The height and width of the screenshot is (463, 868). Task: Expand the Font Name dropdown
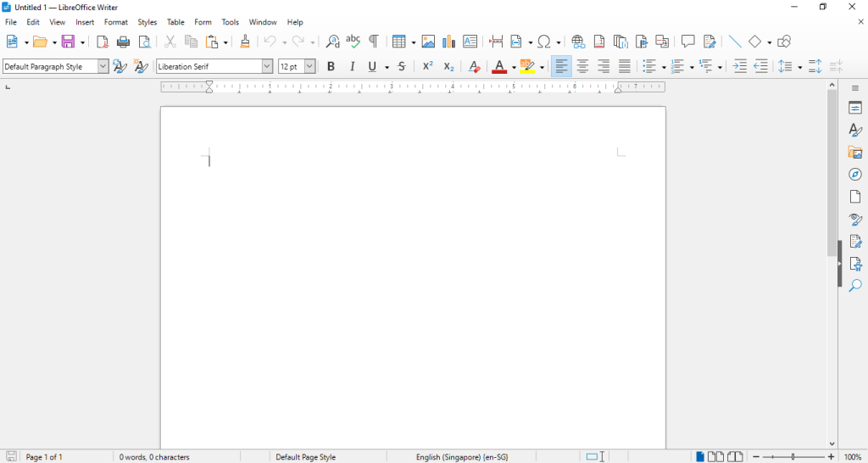267,66
